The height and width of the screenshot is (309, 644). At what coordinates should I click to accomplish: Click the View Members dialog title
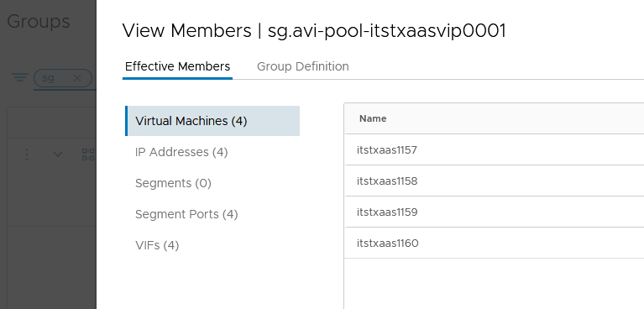coord(314,31)
